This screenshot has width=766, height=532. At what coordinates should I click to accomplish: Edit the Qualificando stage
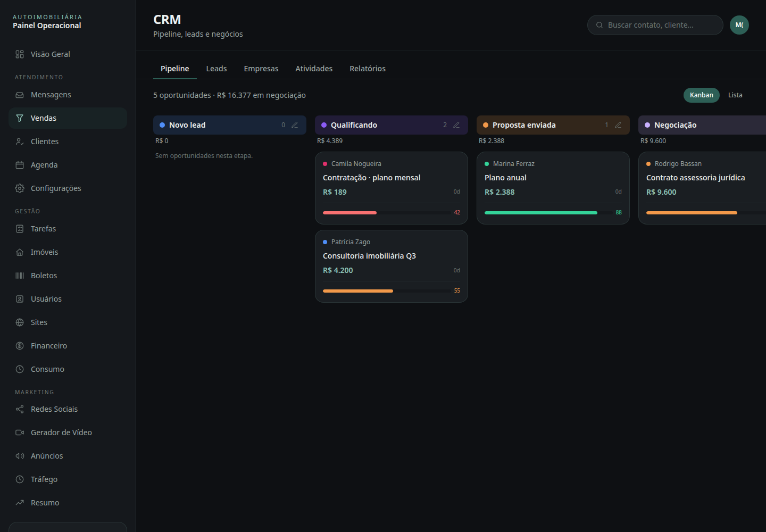click(456, 125)
